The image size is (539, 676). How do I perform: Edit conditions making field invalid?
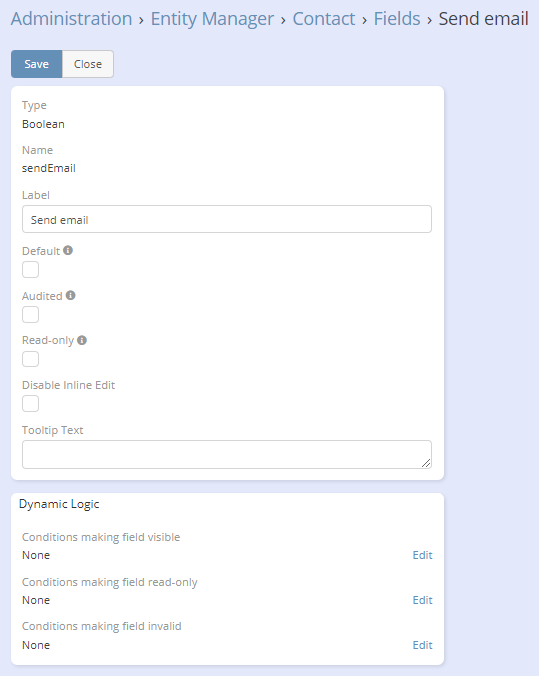(423, 645)
